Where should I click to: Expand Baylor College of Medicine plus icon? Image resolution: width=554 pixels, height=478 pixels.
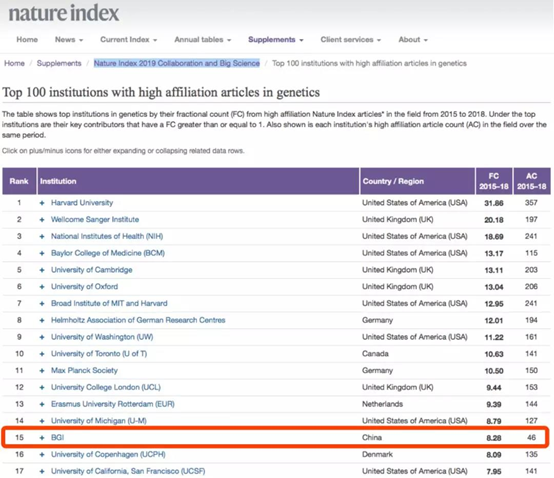click(42, 253)
